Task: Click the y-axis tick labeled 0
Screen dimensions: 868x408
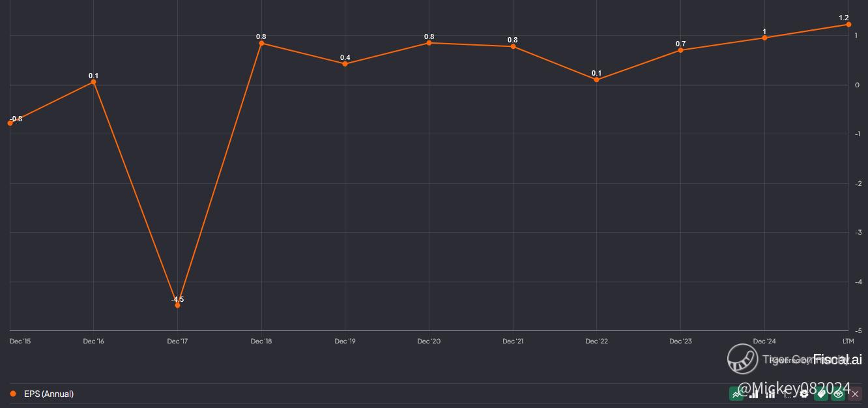Action: click(x=857, y=85)
